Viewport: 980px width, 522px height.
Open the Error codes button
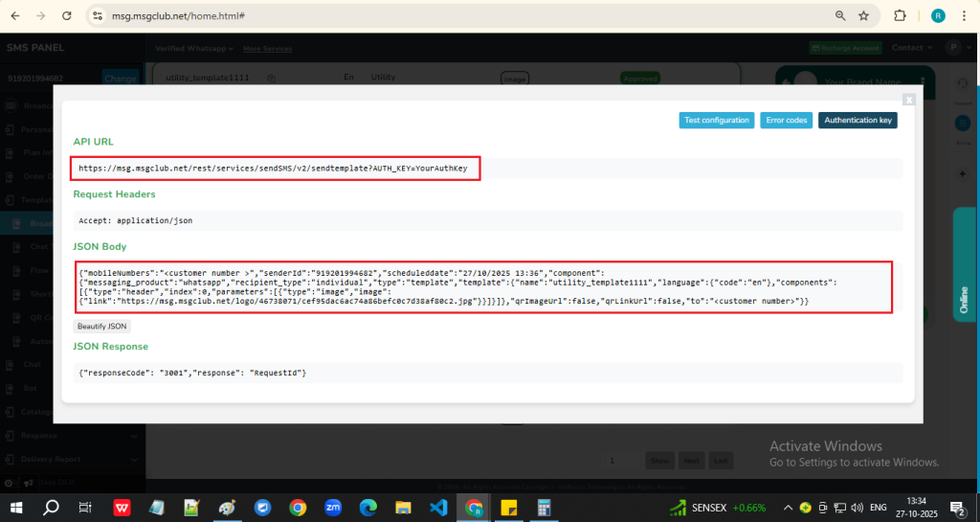coord(787,121)
